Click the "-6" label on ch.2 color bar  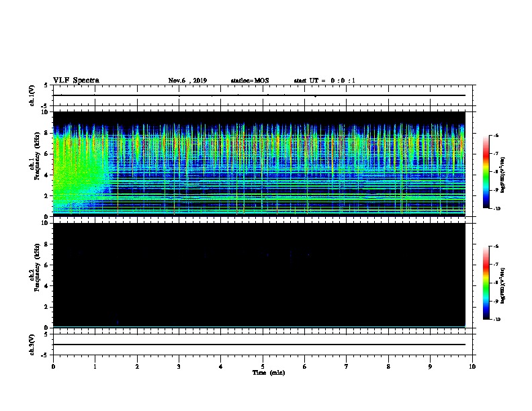[495, 246]
